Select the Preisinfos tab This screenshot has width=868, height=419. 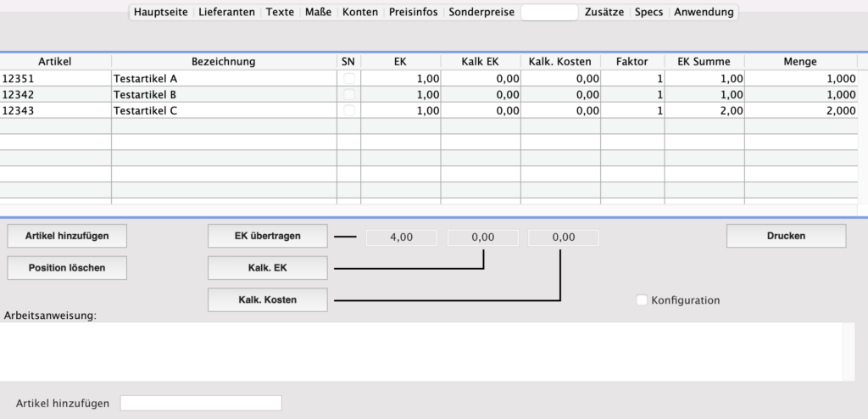[413, 12]
